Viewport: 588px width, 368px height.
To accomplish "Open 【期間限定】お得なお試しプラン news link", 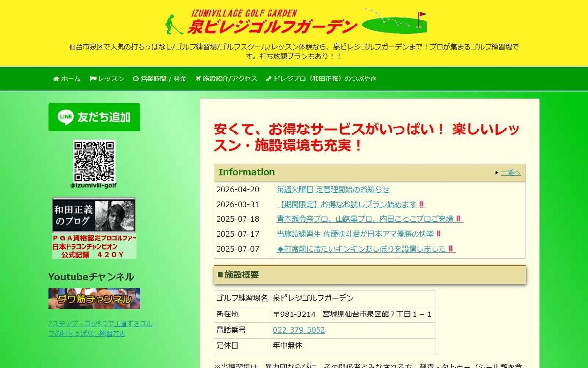I will click(351, 205).
